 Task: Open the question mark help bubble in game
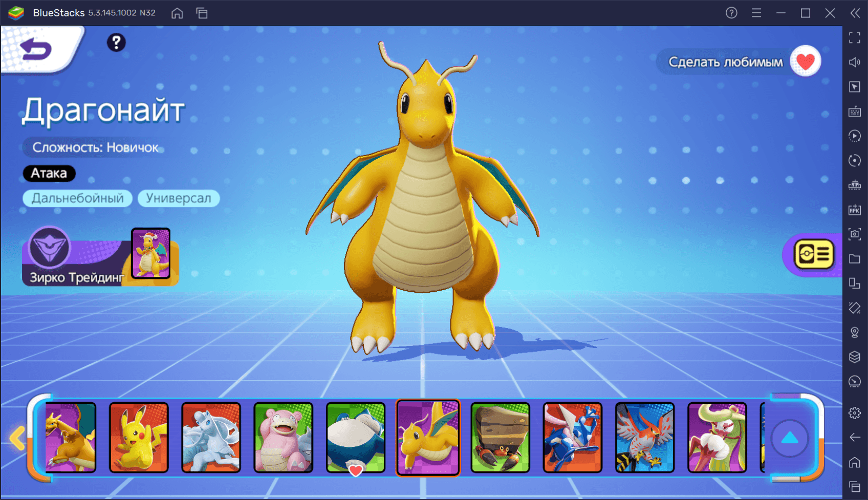pos(116,42)
